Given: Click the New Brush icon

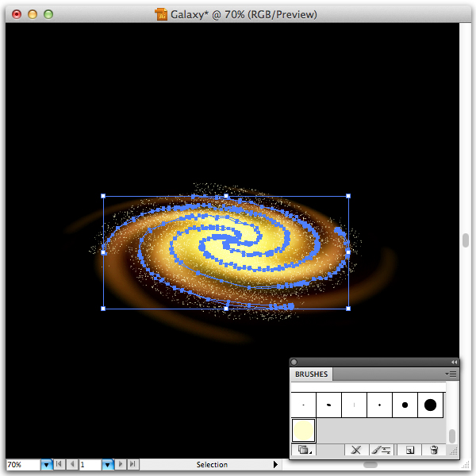Looking at the screenshot, I should pos(409,450).
